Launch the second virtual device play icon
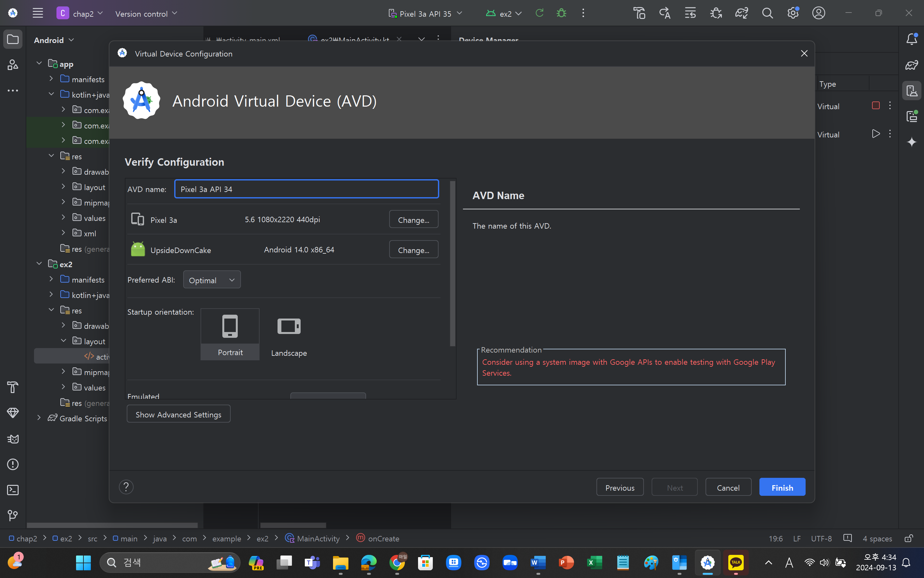This screenshot has height=578, width=924. coord(876,134)
